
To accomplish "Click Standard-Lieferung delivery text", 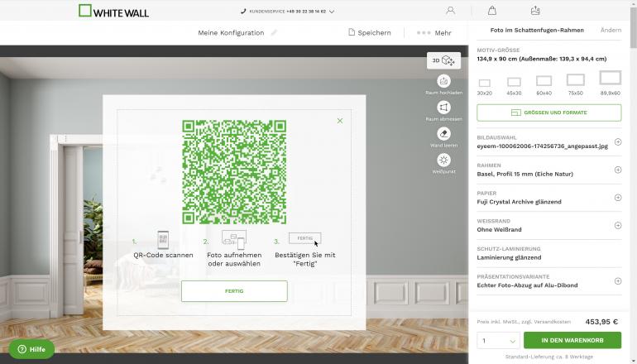I will tap(548, 357).
